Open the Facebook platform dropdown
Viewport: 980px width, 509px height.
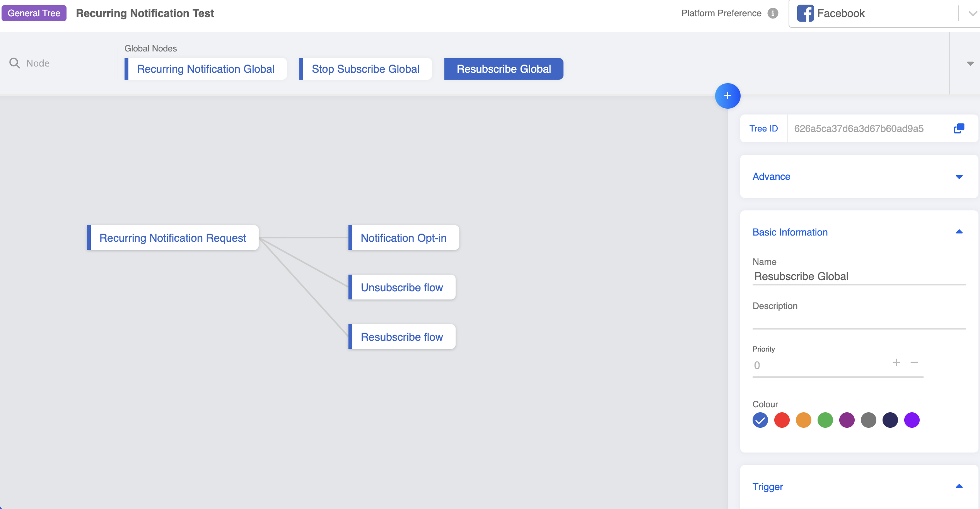(971, 13)
